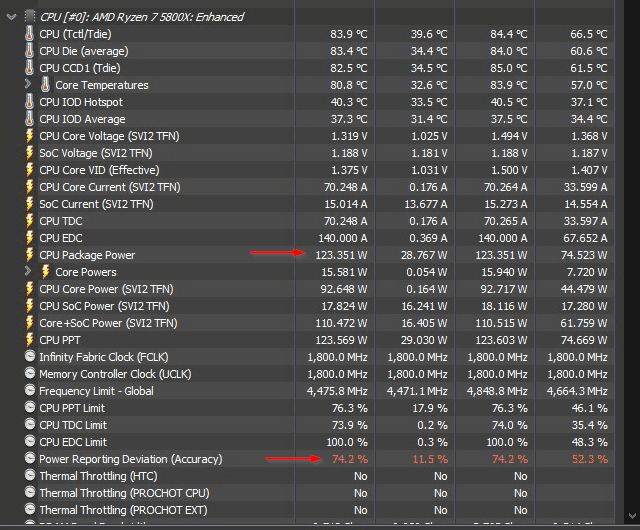Click lightning icon for CPU PPT
Screen dimensions: 640x530
29,340
